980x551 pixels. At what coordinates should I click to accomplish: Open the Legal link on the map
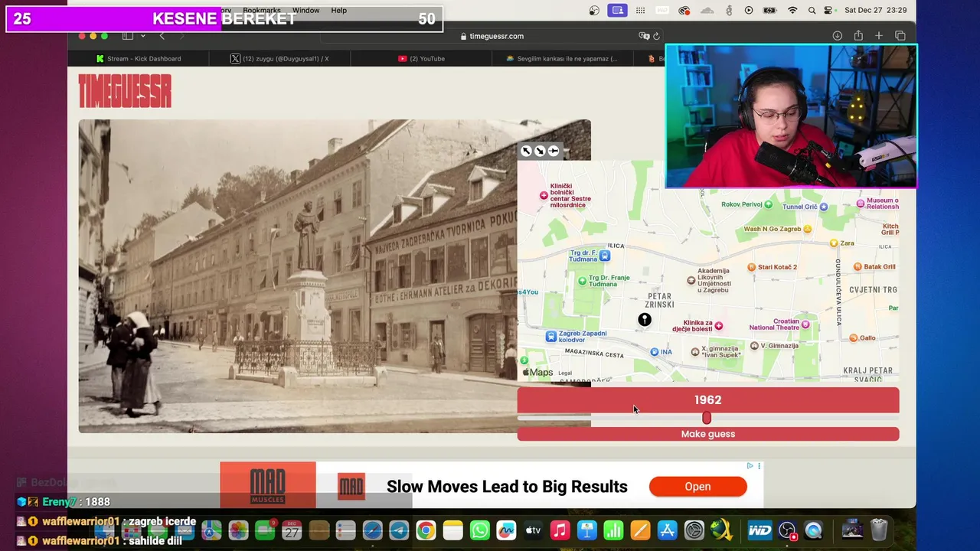[x=565, y=373]
